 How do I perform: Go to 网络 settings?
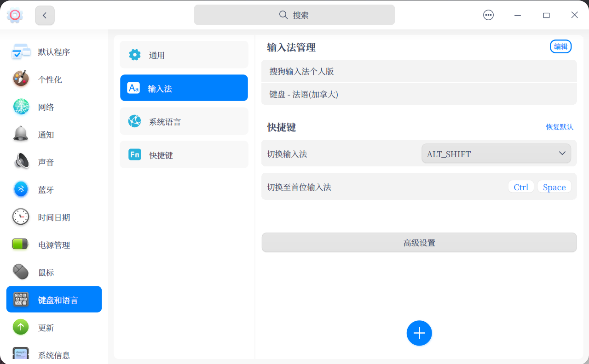tap(54, 107)
